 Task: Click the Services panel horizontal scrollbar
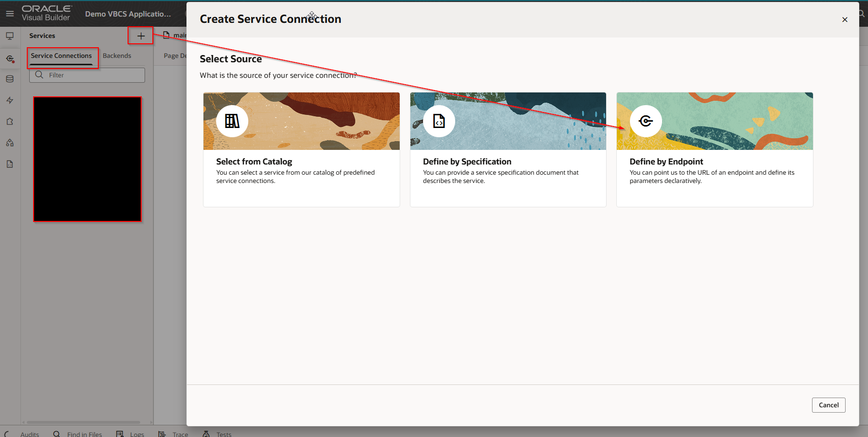[83, 422]
